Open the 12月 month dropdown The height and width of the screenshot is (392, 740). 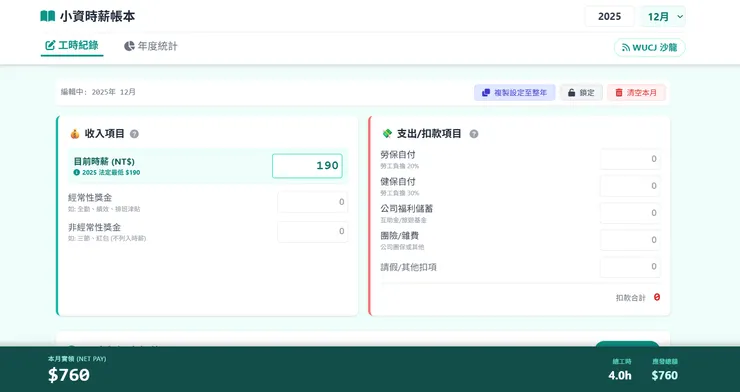(663, 17)
